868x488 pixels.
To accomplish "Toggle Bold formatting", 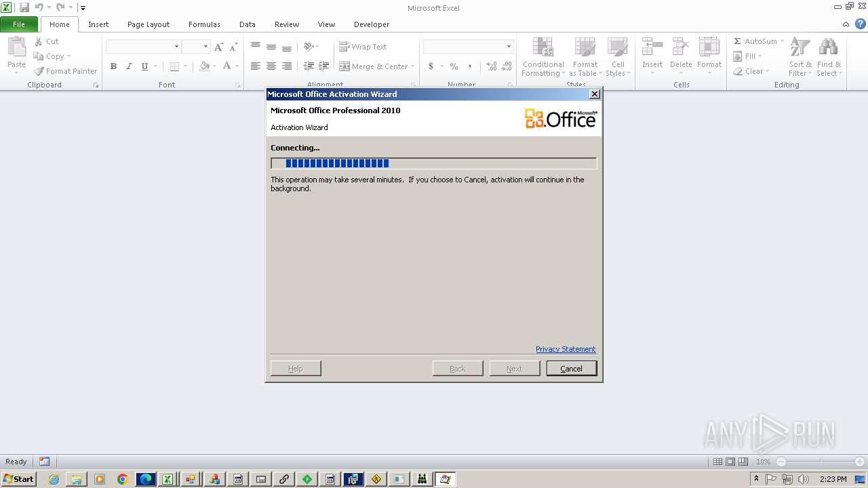I will 113,66.
